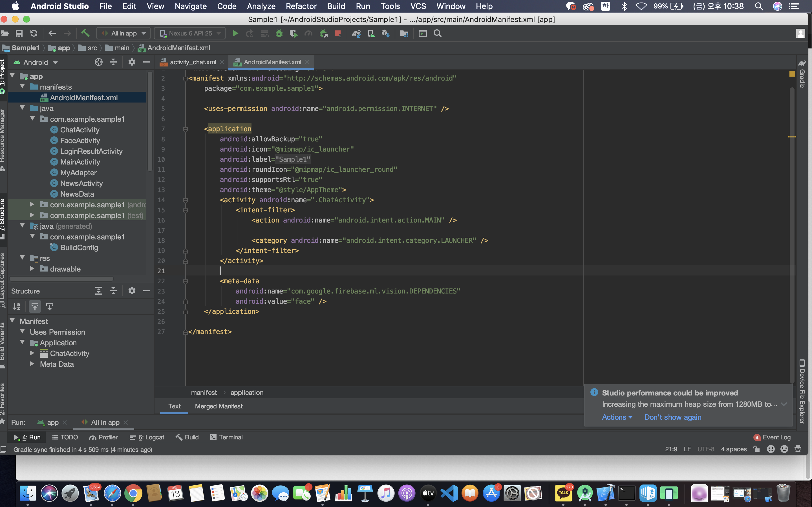The image size is (812, 507).
Task: Open AVD Manager from the toolbar
Action: click(x=371, y=33)
